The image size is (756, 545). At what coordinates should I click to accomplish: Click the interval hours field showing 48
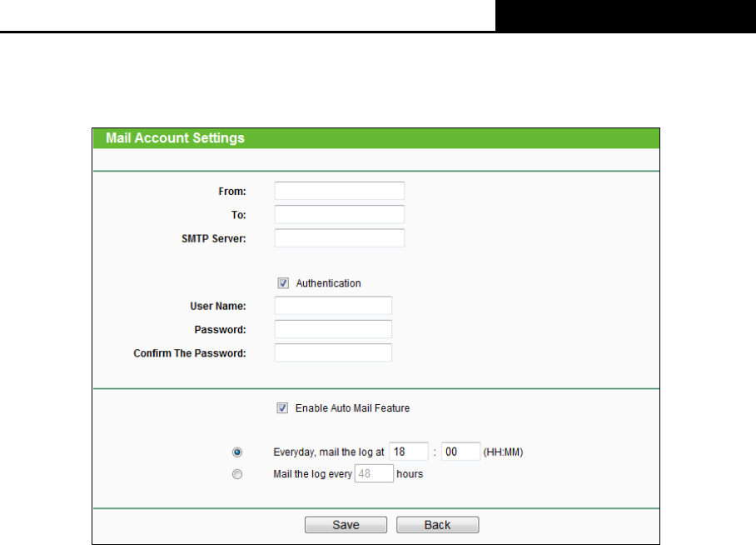pyautogui.click(x=374, y=473)
